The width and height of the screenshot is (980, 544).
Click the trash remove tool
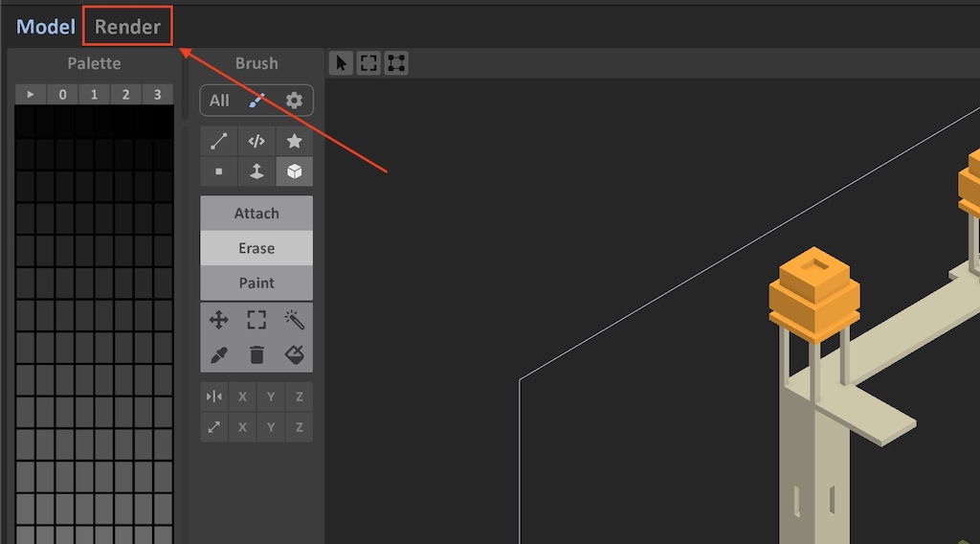tap(256, 355)
